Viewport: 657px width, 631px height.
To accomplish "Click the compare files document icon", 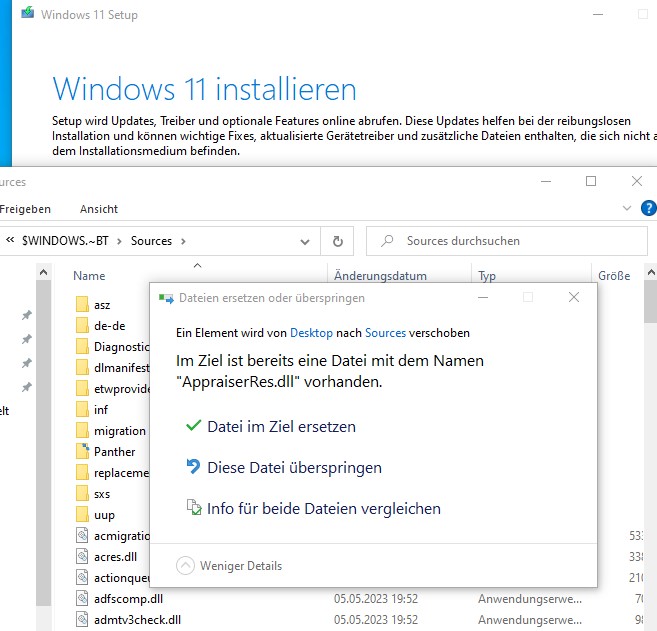I will tap(194, 507).
